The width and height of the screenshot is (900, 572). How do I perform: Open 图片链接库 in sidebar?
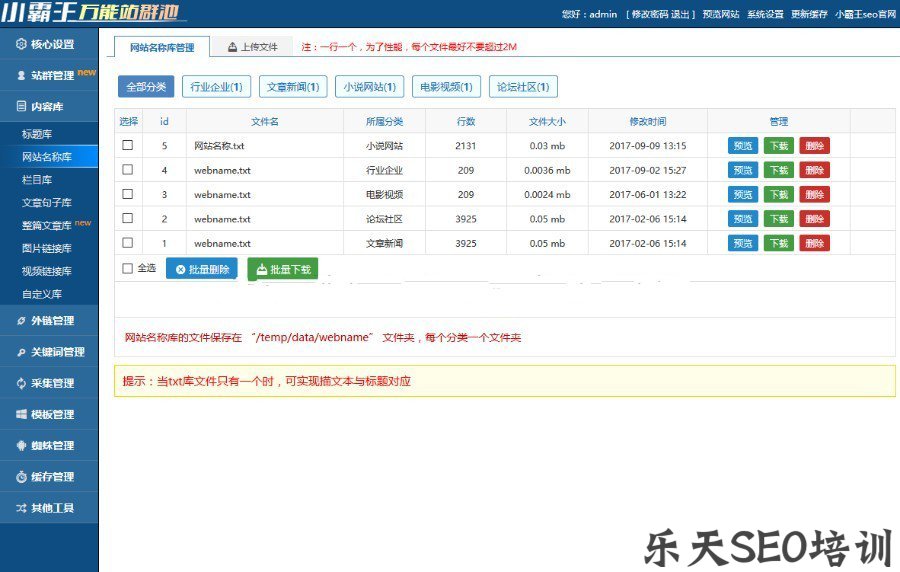tap(47, 248)
